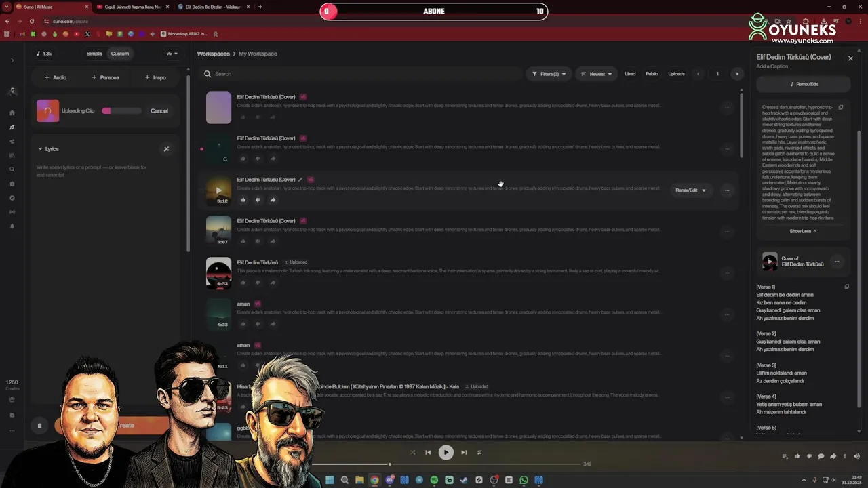
Task: Click the main player Play button
Action: tap(446, 453)
